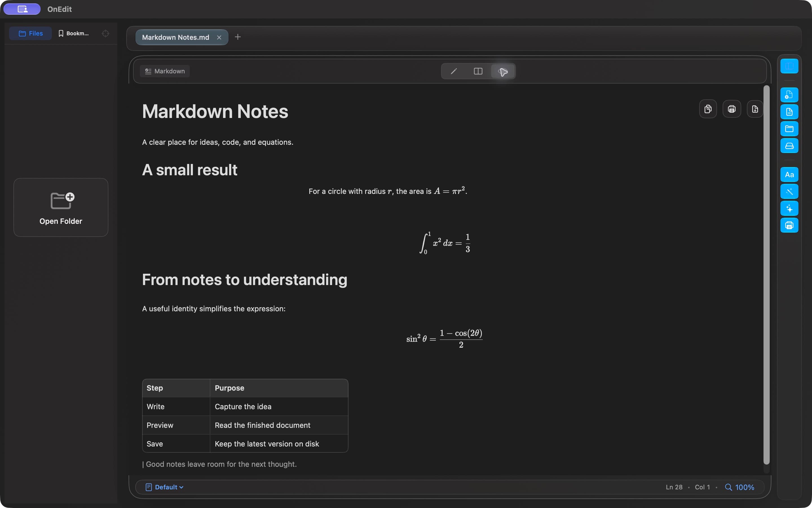Click the 'Purpose' table header
Viewport: 812px width, 508px height.
point(279,388)
